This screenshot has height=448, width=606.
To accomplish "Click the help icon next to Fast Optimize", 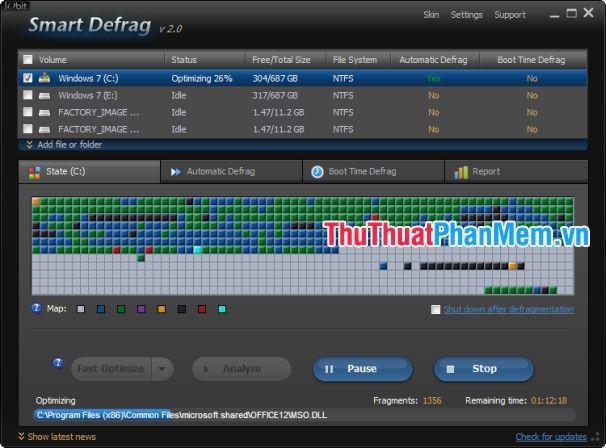I will 58,363.
